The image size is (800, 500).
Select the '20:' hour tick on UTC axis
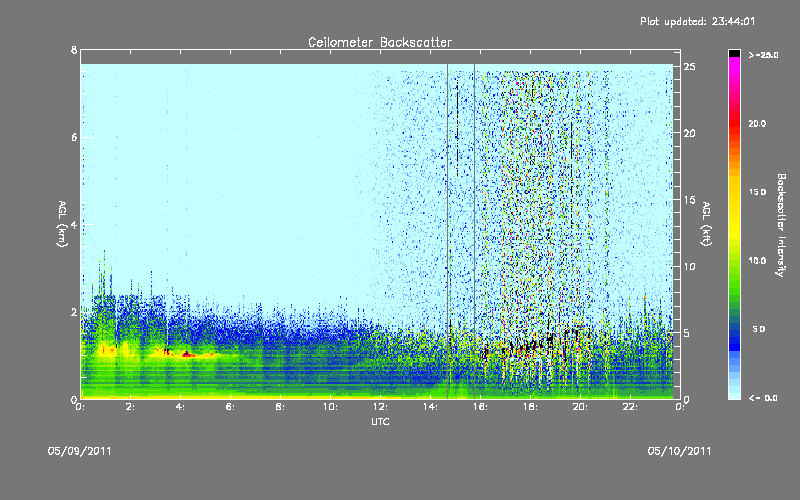point(580,407)
